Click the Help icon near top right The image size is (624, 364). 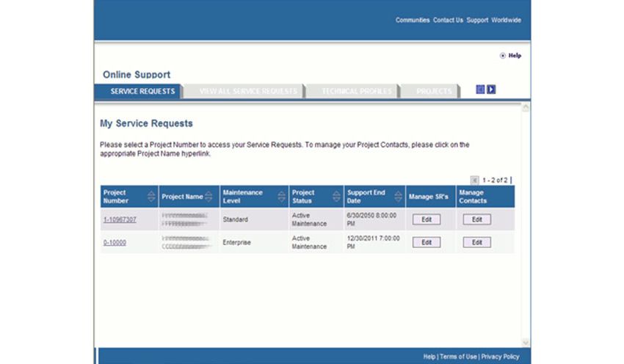(x=503, y=55)
